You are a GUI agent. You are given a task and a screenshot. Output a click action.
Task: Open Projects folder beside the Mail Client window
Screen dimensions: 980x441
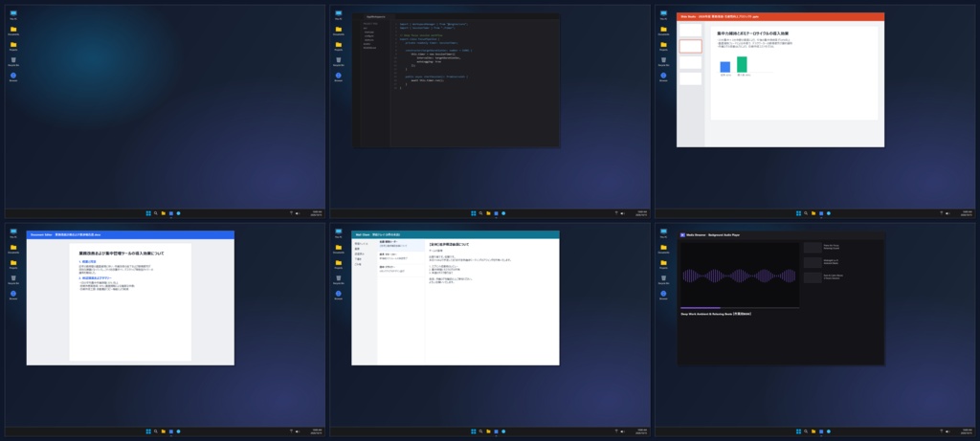338,262
